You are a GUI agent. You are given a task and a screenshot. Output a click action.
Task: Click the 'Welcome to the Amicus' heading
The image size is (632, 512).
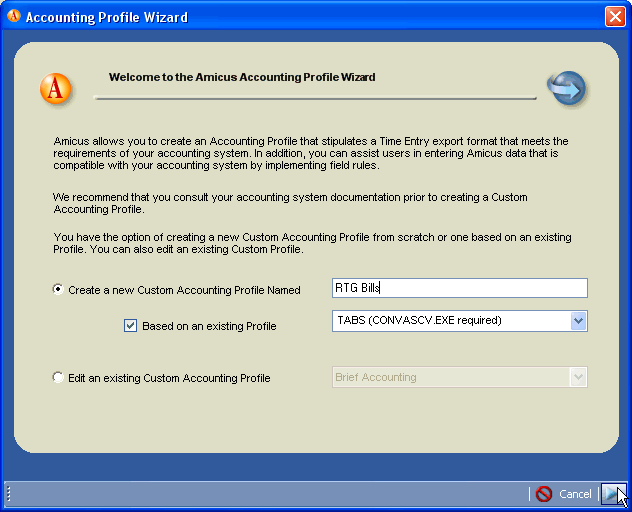click(x=242, y=77)
